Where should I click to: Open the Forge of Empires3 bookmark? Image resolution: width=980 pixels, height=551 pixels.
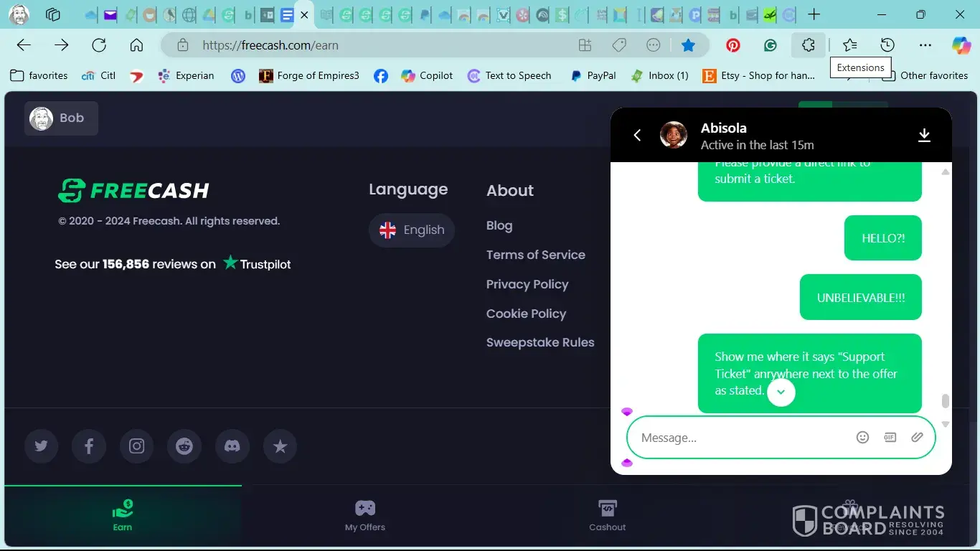[x=309, y=75]
